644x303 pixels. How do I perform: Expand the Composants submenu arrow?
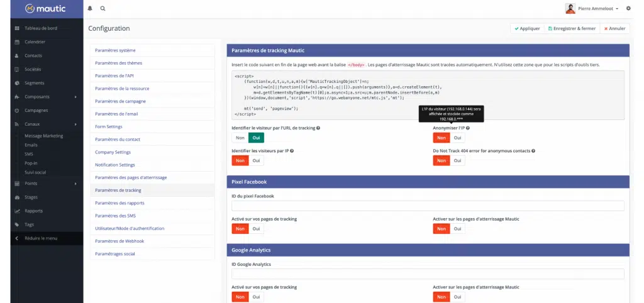(x=75, y=97)
